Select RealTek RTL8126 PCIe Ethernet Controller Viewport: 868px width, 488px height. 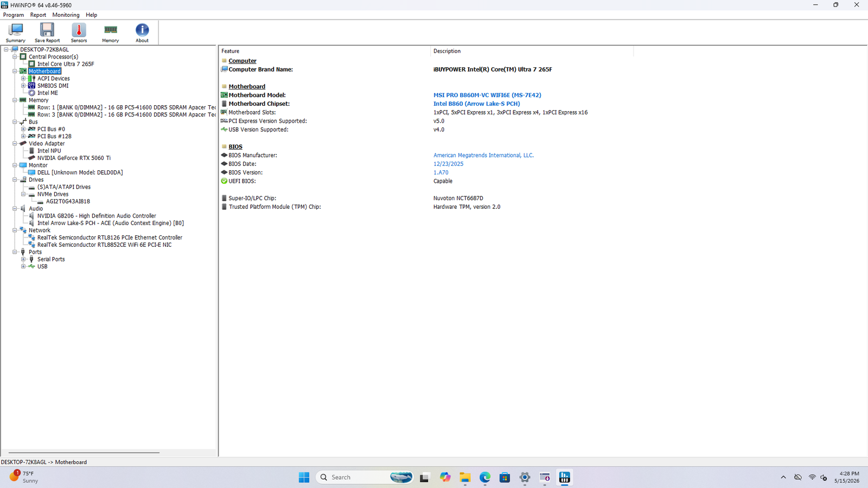(110, 237)
